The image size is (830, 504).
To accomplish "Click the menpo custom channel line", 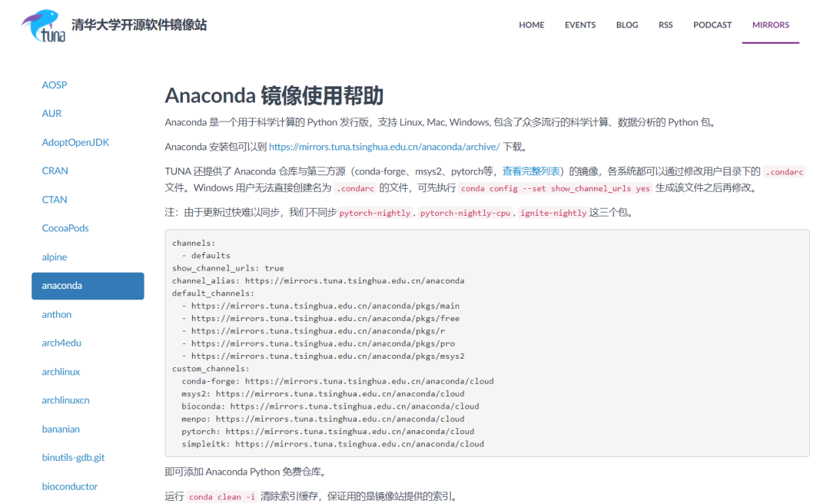I will coord(323,419).
